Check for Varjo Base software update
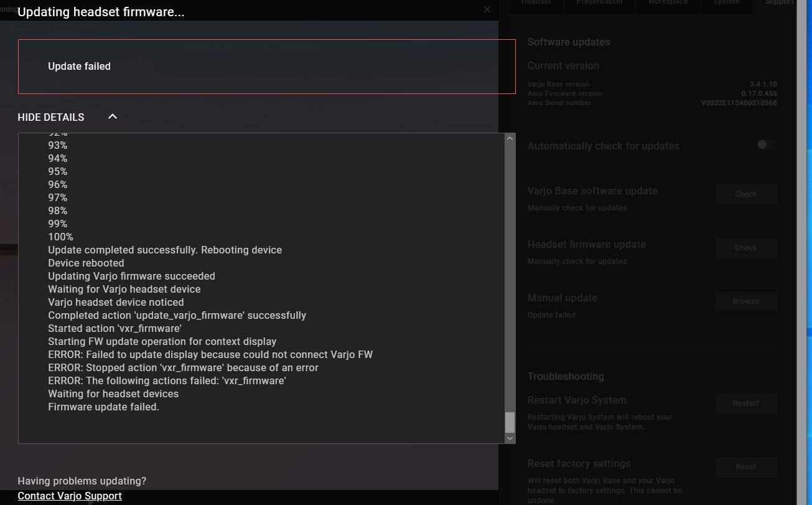The width and height of the screenshot is (812, 505). 745,194
